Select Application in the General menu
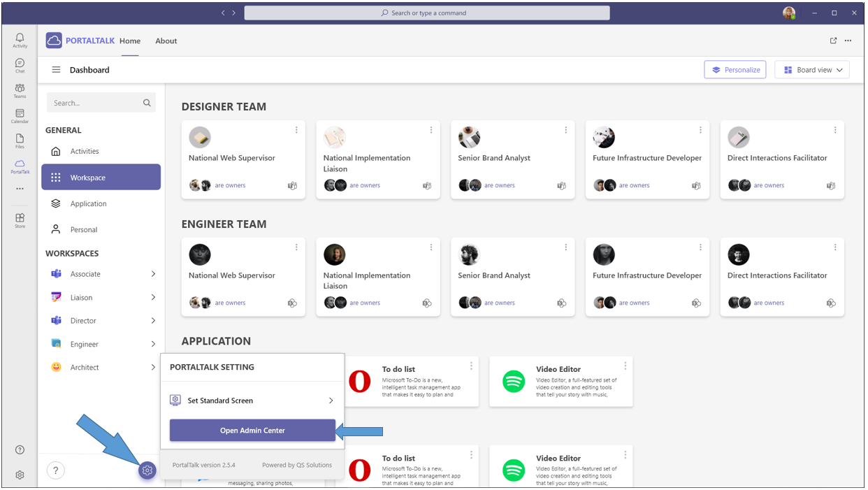Screen dimensions: 868x490 coord(88,203)
